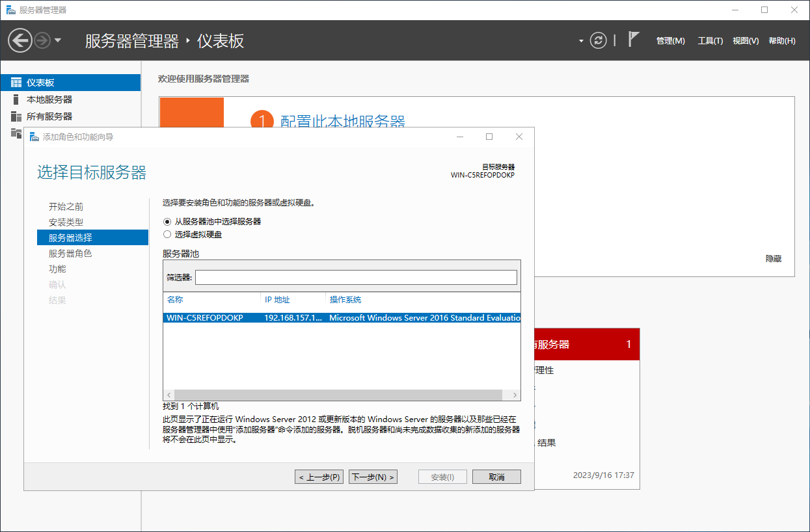Image resolution: width=810 pixels, height=532 pixels.
Task: Close the 添加角色和功能向导 window
Action: point(519,137)
